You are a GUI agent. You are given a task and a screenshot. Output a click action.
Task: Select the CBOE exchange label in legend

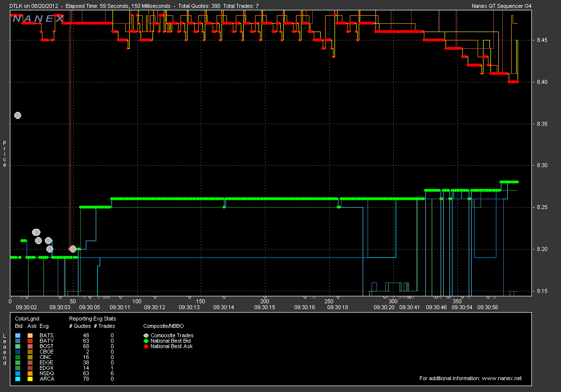[x=46, y=352]
